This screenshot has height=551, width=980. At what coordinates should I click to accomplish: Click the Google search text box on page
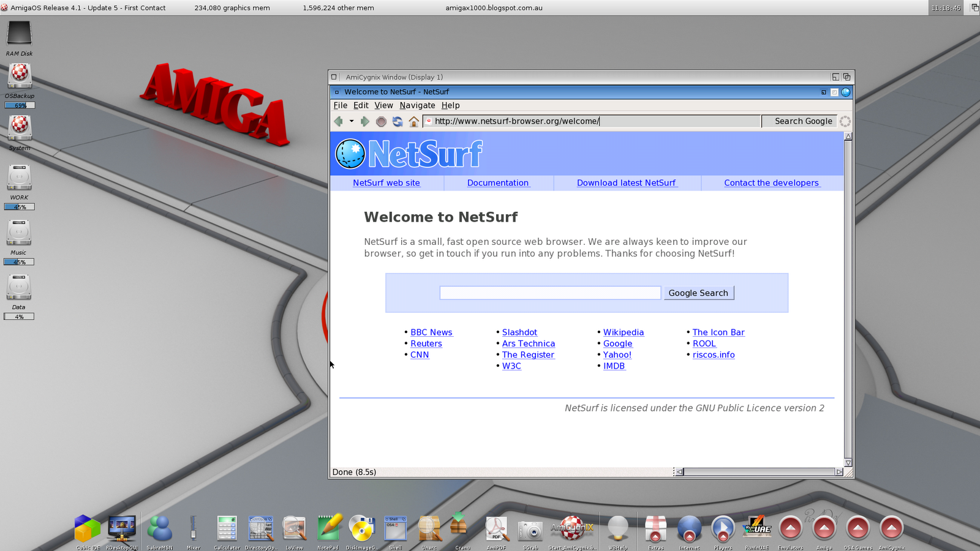(x=550, y=293)
